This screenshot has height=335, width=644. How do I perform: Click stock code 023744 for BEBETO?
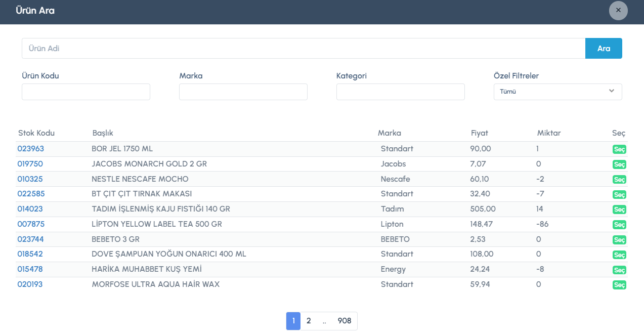(30, 239)
